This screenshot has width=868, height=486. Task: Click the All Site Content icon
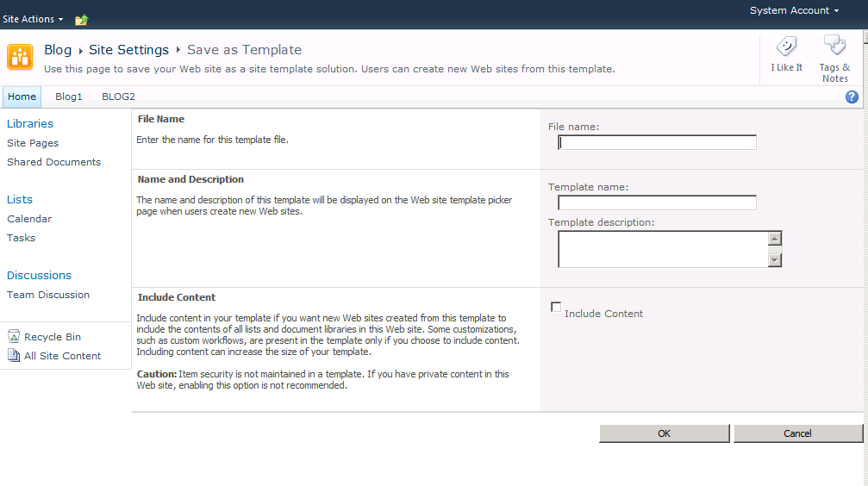14,356
